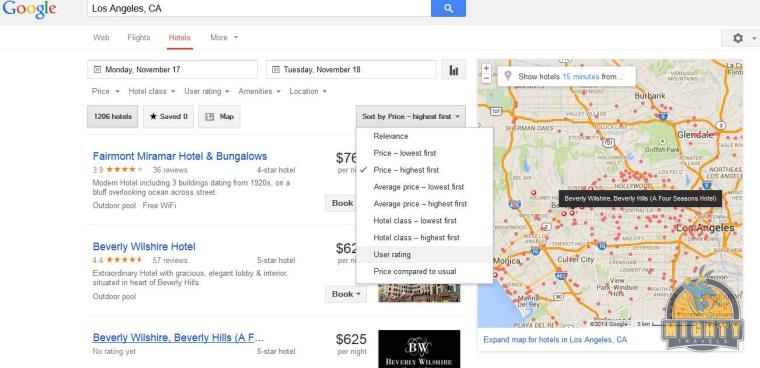Click 57 reviews text for Beverly Wilshire
The image size is (760, 368).
coord(170,260)
